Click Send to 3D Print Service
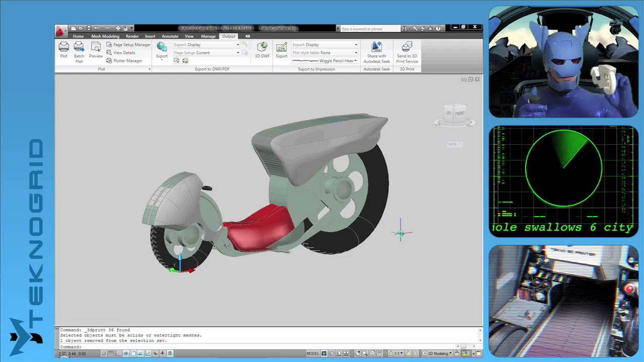 pos(407,52)
